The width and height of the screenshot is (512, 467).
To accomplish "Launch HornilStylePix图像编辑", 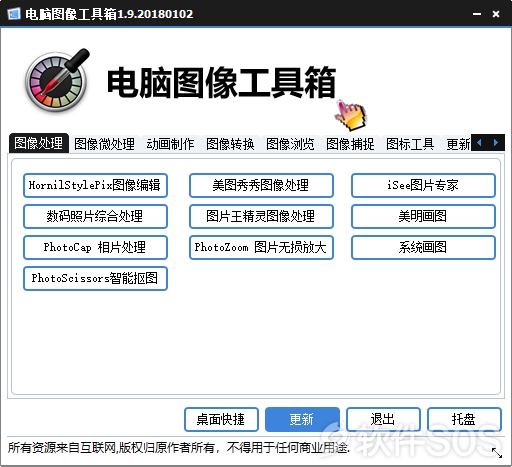I will pyautogui.click(x=95, y=185).
